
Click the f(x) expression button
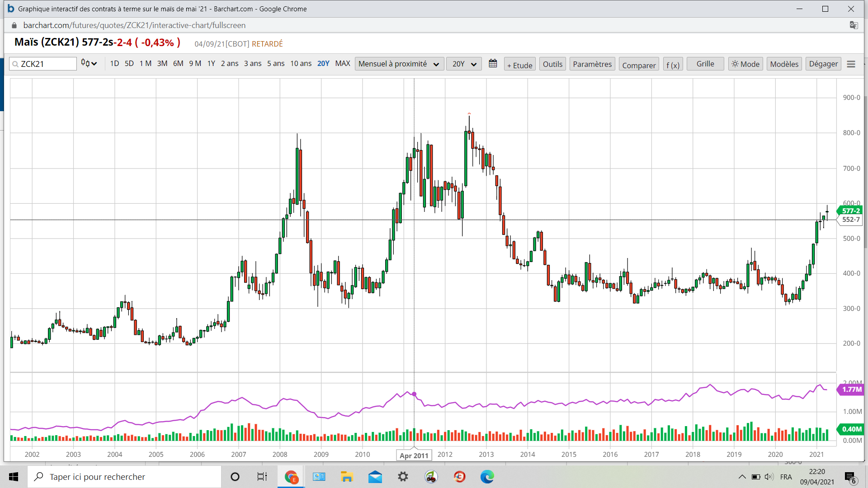[x=673, y=65]
